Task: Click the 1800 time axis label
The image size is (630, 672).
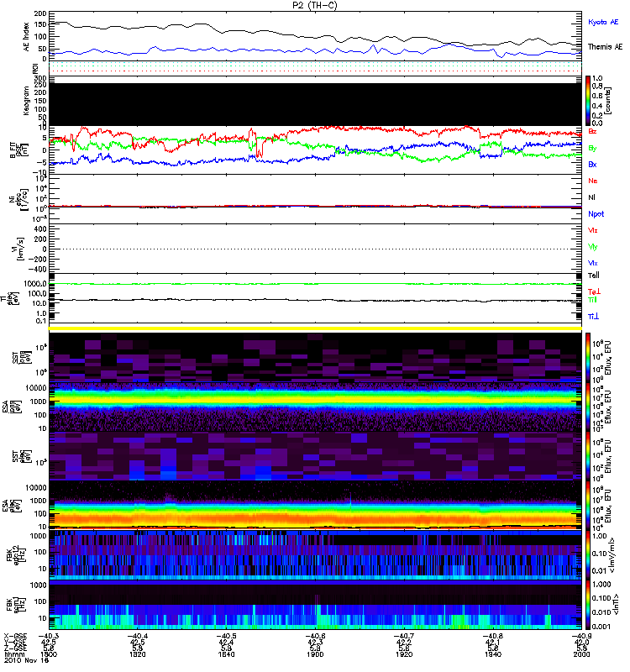Action: (49, 654)
